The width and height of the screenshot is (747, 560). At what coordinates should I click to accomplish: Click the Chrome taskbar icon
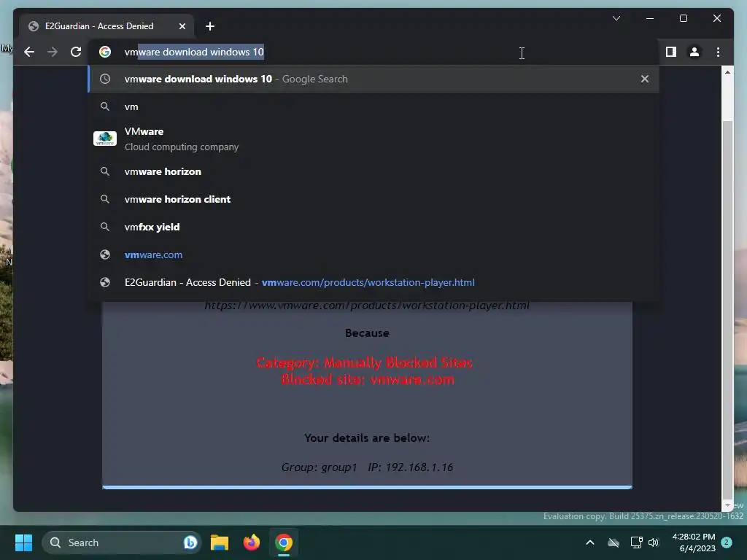[x=284, y=542]
